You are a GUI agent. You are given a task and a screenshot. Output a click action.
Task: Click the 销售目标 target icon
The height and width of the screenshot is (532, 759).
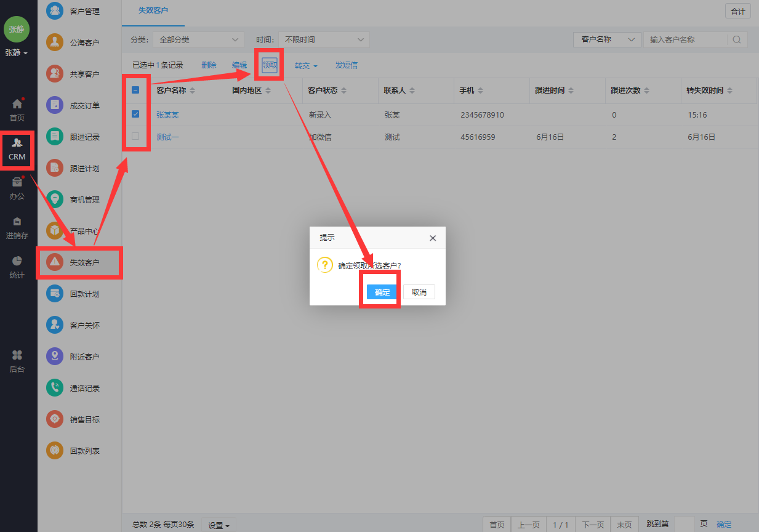(x=55, y=419)
